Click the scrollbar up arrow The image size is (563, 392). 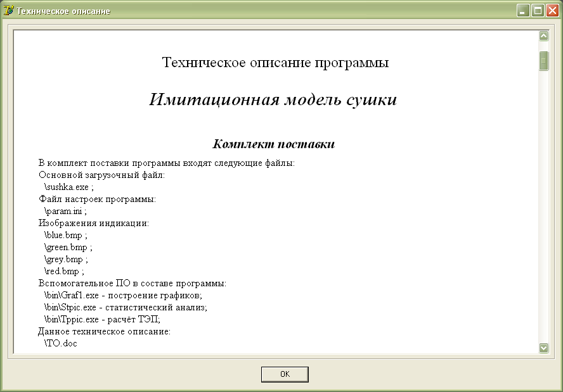(543, 36)
